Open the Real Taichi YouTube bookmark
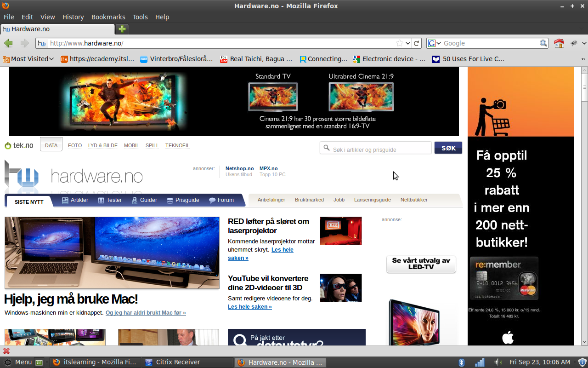Viewport: 588px width, 368px height. click(256, 59)
